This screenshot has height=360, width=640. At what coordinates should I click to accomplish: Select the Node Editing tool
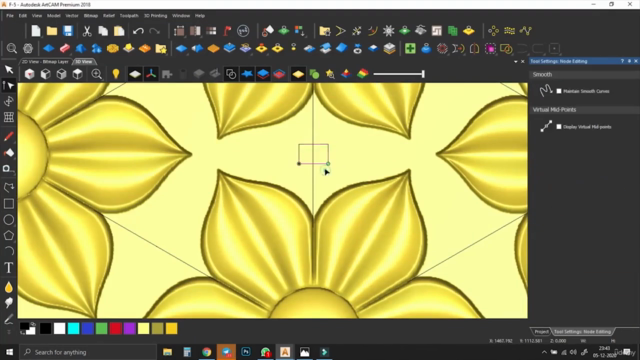[x=9, y=85]
